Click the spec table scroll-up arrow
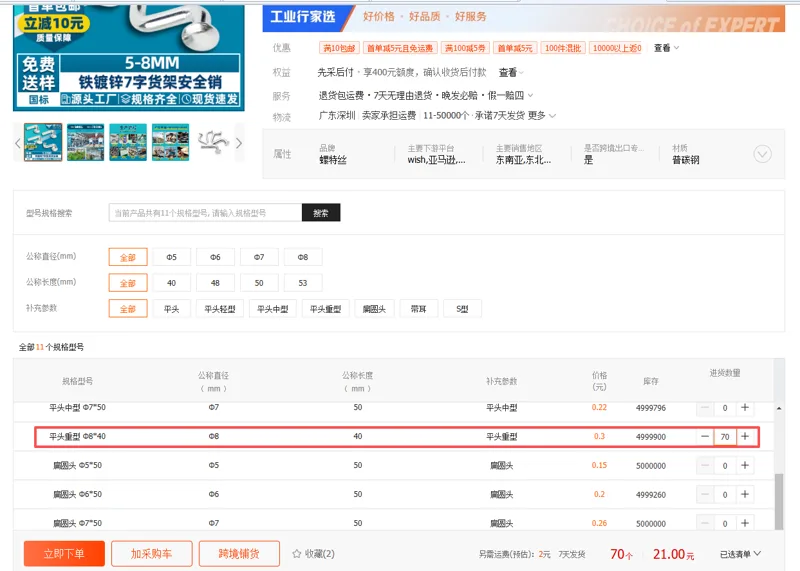 pyautogui.click(x=779, y=408)
